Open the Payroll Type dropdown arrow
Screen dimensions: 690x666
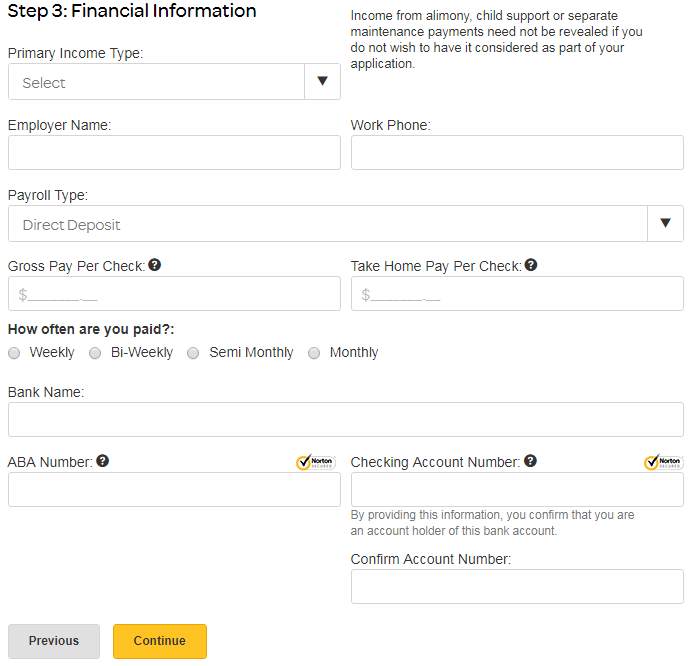coord(665,223)
